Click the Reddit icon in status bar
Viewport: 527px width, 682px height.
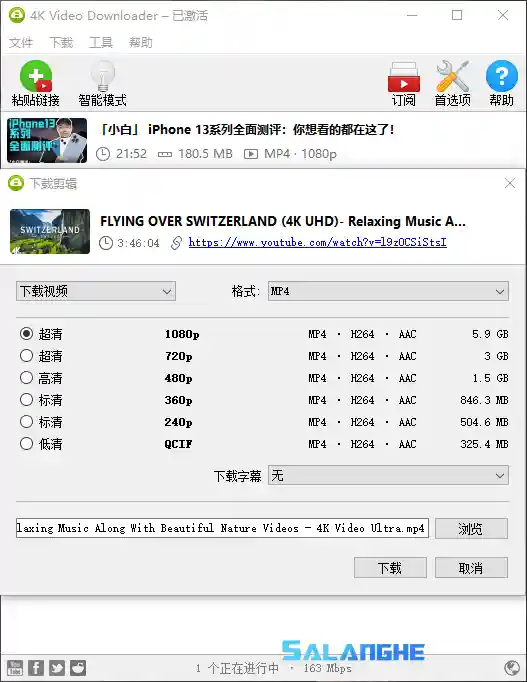pos(78,668)
